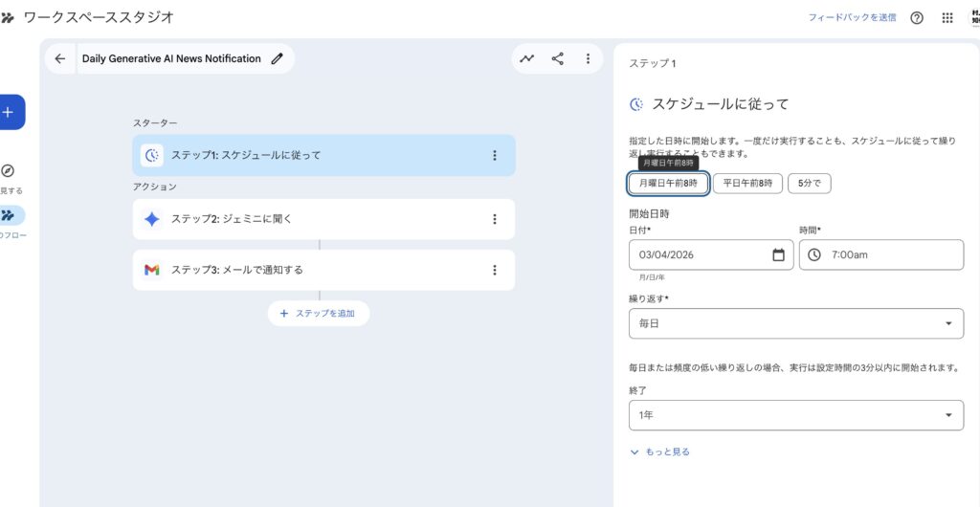Select the 月曜日午前8時 preset chip
This screenshot has height=507, width=980.
668,183
